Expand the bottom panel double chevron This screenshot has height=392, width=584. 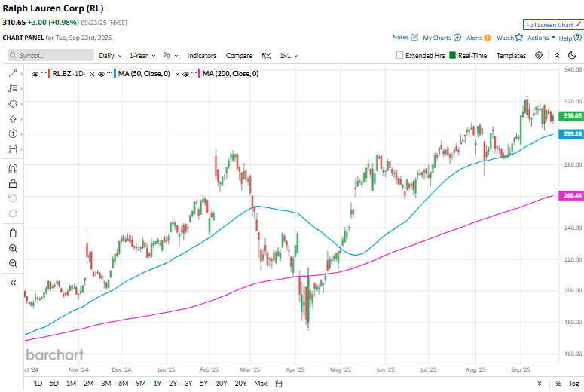540,384
